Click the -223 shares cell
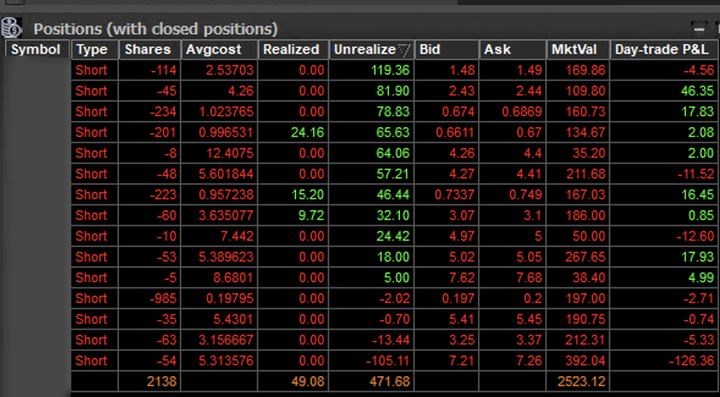Image resolution: width=720 pixels, height=397 pixels. [150, 195]
